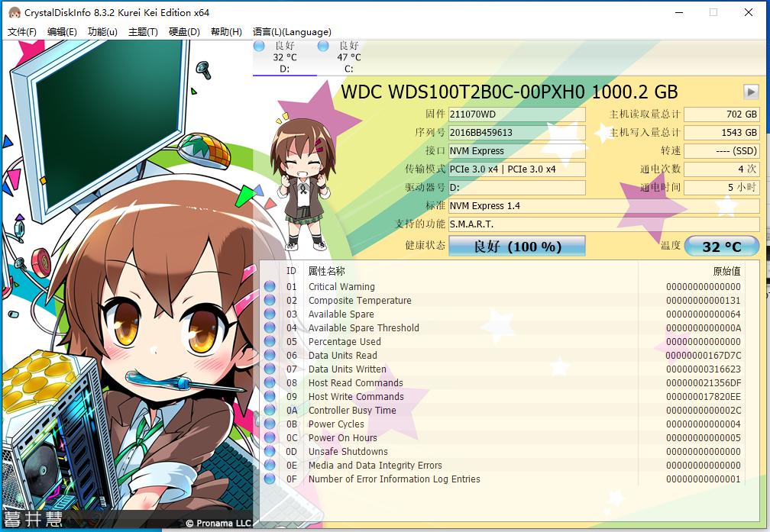770x532 pixels.
Task: Click the Controller Busy Time status indicator
Action: pos(269,410)
